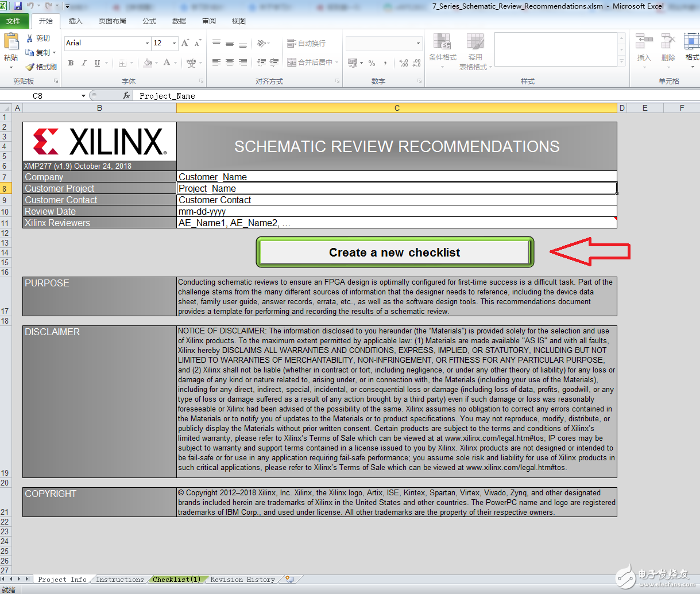Click 合并后居中 merge and center
This screenshot has height=594, width=700.
tap(310, 63)
